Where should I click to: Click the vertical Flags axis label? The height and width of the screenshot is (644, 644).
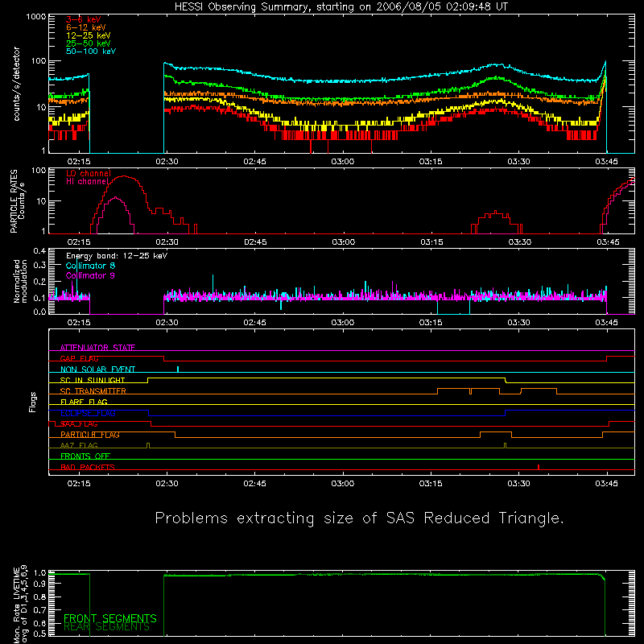point(32,402)
